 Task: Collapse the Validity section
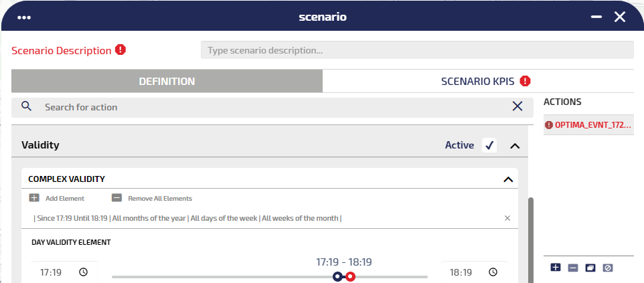pos(514,145)
